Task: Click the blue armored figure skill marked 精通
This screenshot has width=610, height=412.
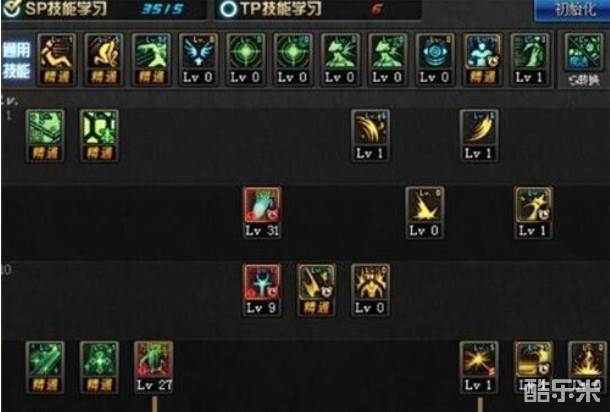Action: (482, 59)
